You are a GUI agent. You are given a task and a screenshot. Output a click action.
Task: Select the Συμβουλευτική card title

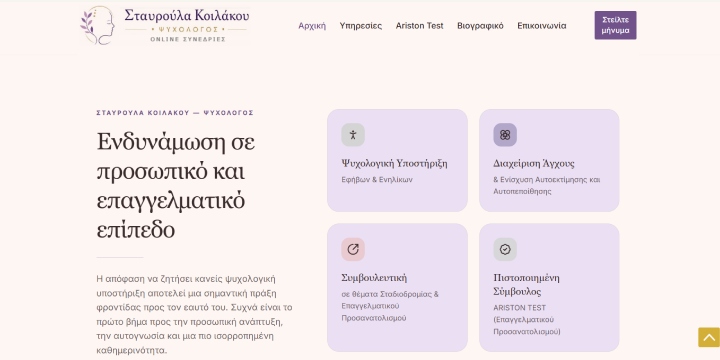pos(374,278)
